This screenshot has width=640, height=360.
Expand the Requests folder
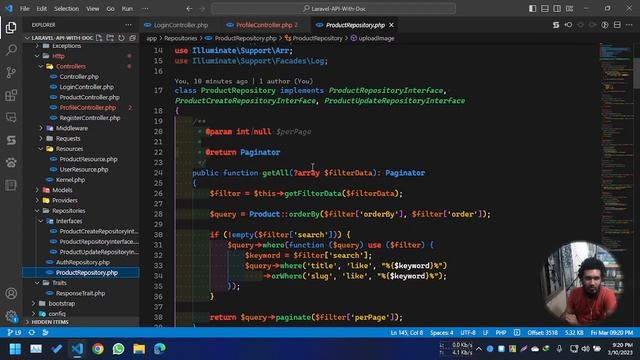(68, 138)
